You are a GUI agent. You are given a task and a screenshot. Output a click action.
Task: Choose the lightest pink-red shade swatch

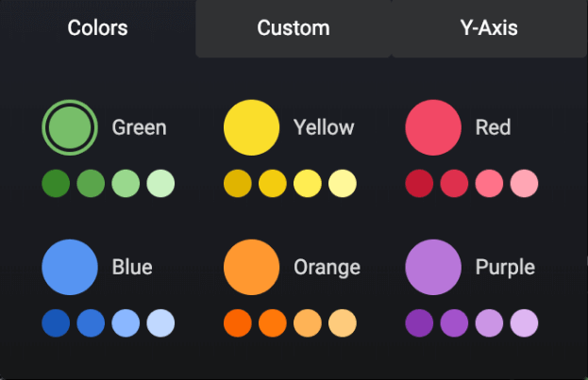pyautogui.click(x=524, y=183)
